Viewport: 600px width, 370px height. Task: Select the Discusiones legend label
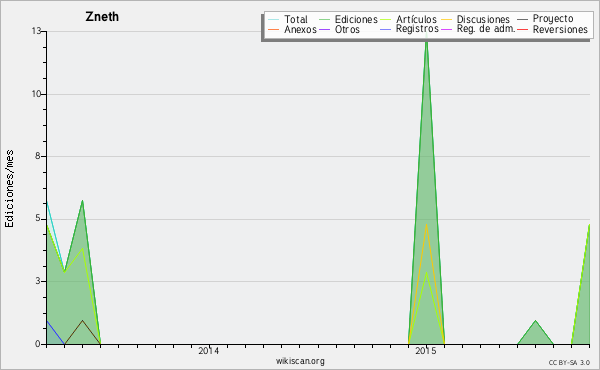click(x=483, y=19)
